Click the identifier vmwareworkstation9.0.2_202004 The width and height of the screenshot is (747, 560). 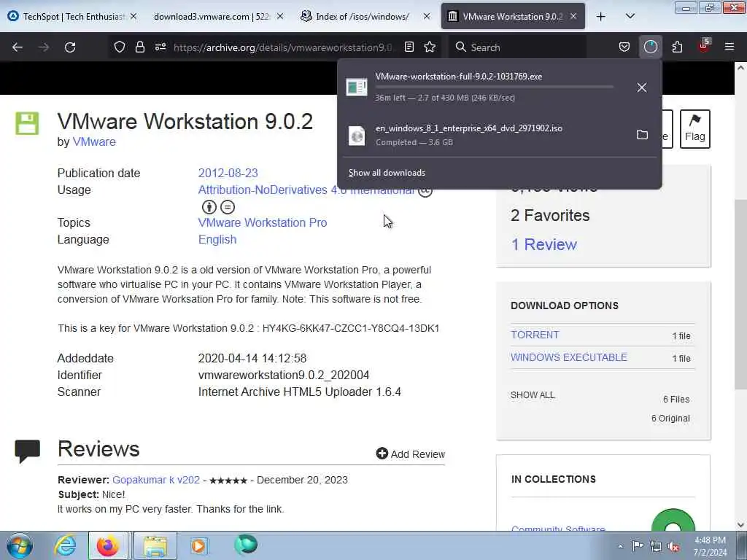click(284, 375)
